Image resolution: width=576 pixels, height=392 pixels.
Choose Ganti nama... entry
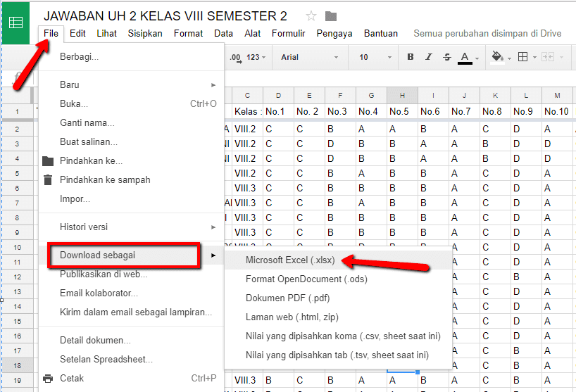[131, 123]
